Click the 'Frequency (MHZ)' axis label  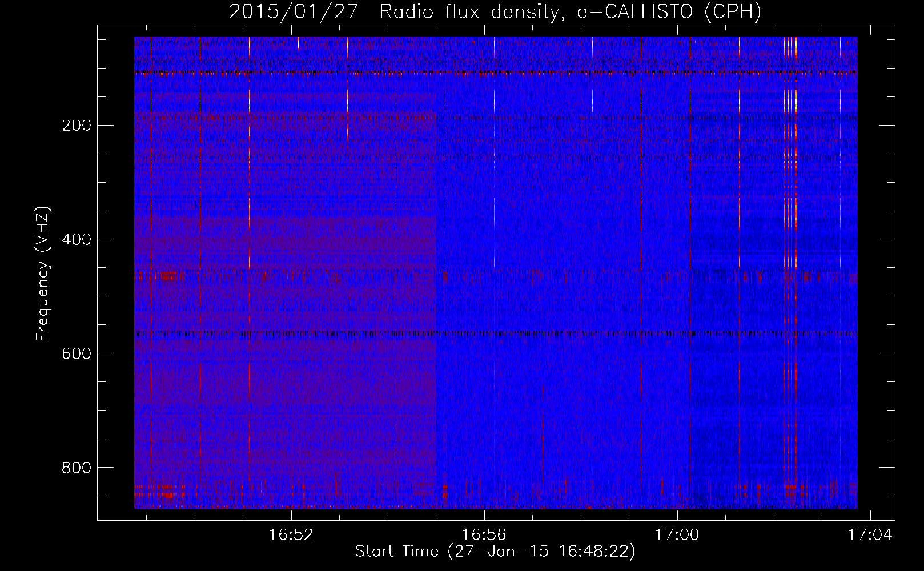click(43, 274)
